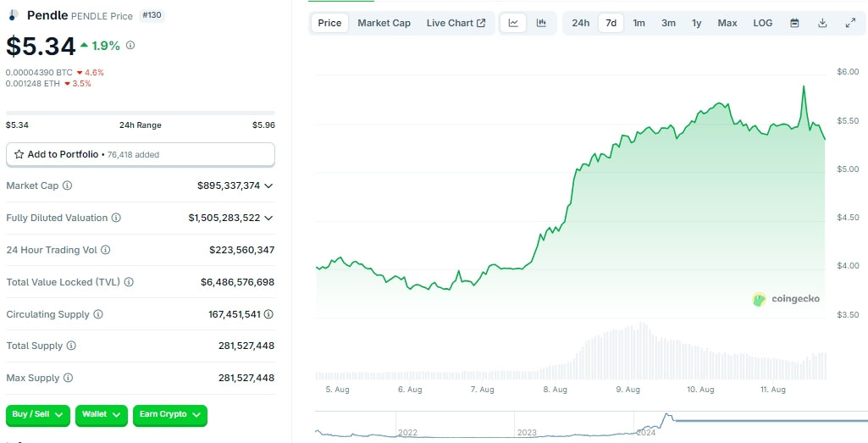Download chart data icon

tap(822, 23)
